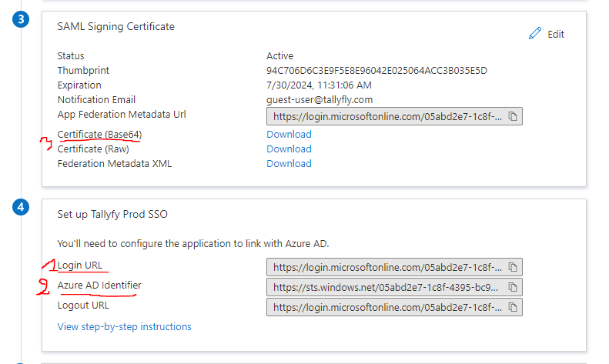Image resolution: width=609 pixels, height=364 pixels.
Task: Copy the Logout URL to clipboard
Action: 513,307
